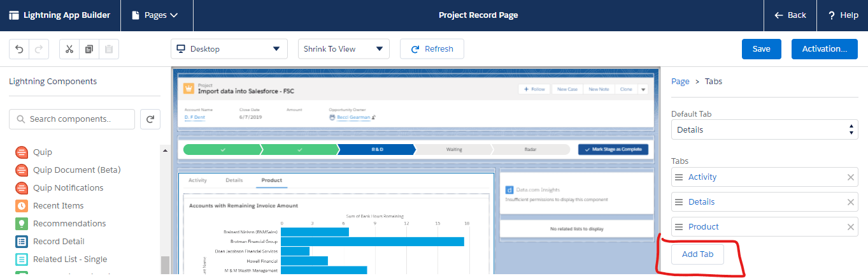868x278 pixels.
Task: Click Mark Stage as Complete button
Action: (613, 149)
